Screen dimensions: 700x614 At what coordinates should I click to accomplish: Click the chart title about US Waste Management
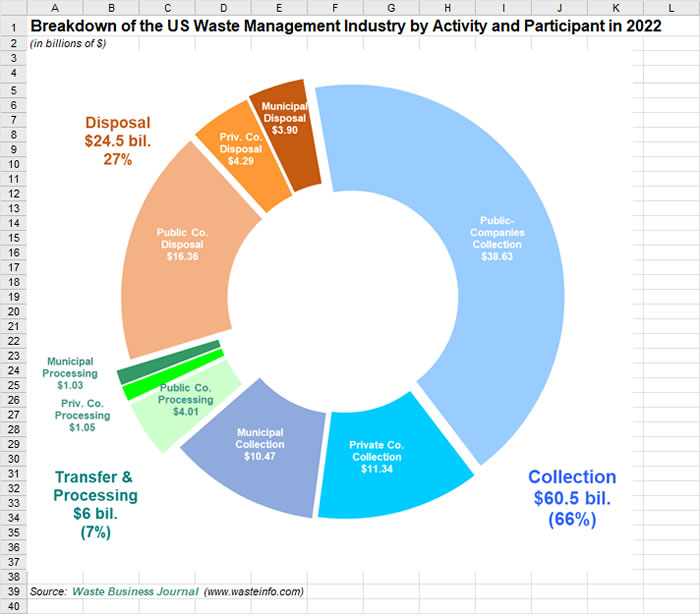[x=346, y=26]
